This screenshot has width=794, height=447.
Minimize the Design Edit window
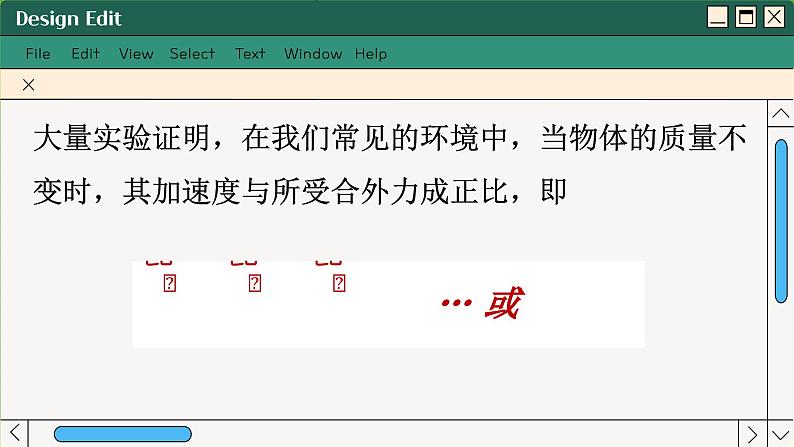(x=718, y=17)
